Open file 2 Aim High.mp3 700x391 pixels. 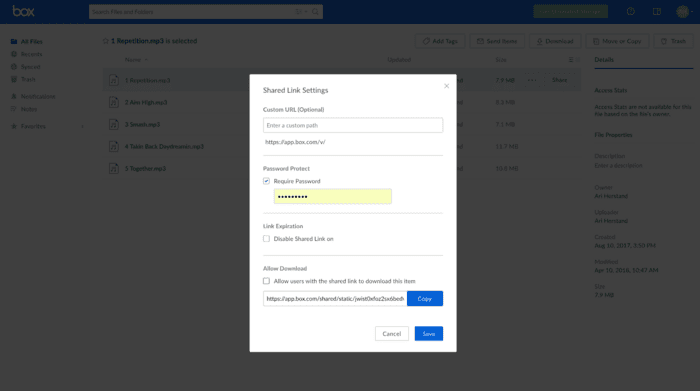tap(146, 102)
